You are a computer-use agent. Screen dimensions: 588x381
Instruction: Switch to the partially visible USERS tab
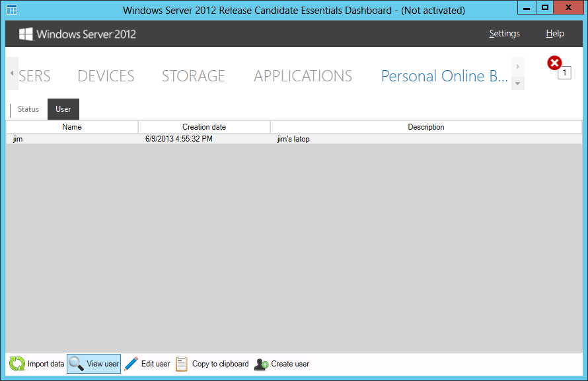(x=34, y=76)
